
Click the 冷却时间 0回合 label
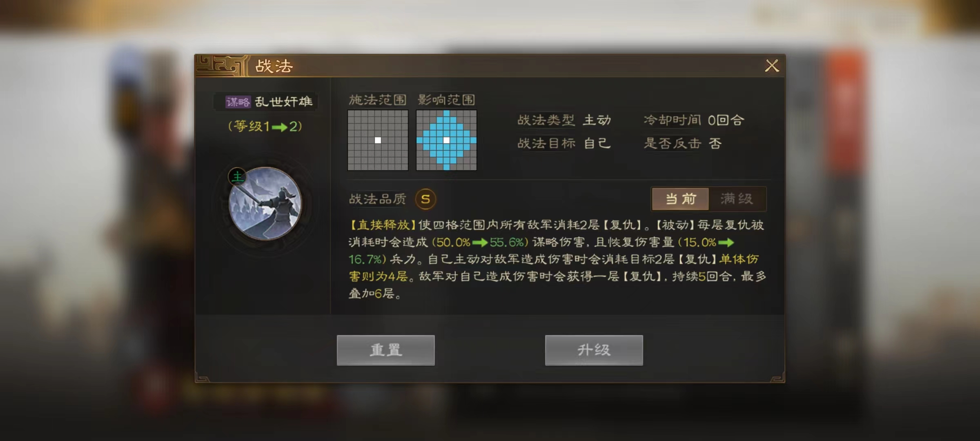point(694,120)
